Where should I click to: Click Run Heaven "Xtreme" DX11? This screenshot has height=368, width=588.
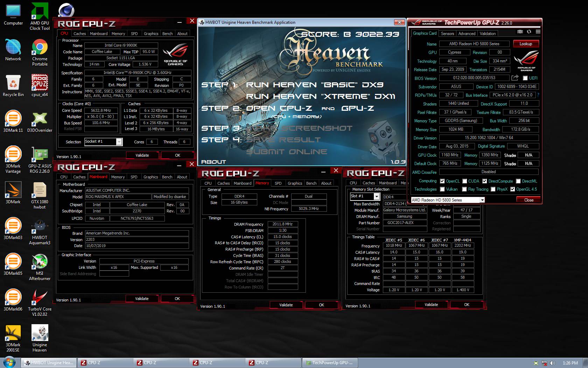pos(320,96)
